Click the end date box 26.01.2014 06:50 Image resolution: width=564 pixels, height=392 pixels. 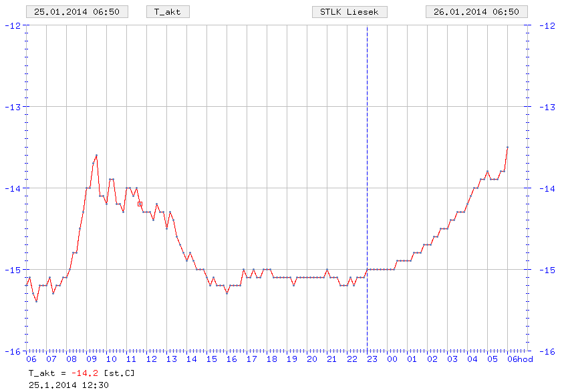point(476,12)
